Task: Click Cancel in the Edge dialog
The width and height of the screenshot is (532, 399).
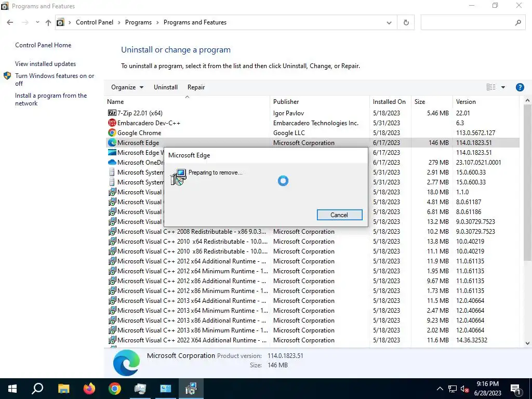Action: [x=339, y=215]
